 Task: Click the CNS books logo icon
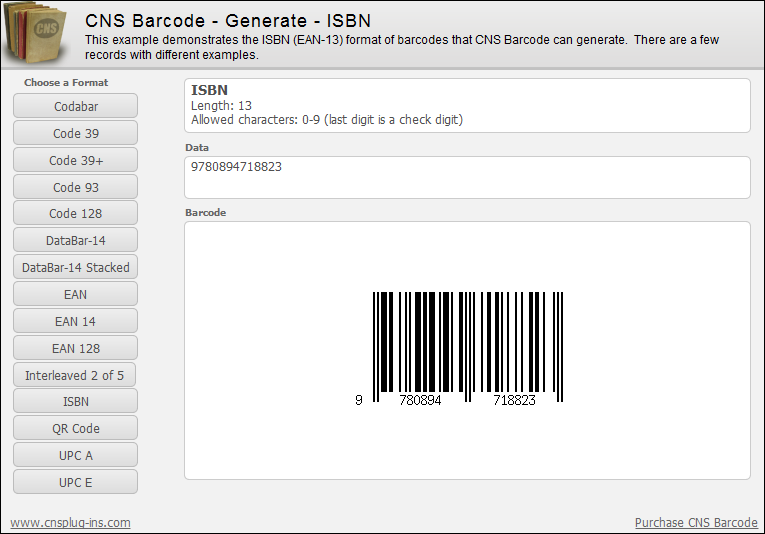(x=34, y=33)
